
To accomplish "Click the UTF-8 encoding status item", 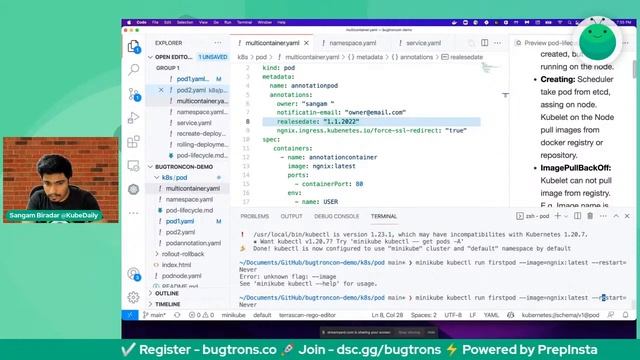I will pyautogui.click(x=453, y=315).
